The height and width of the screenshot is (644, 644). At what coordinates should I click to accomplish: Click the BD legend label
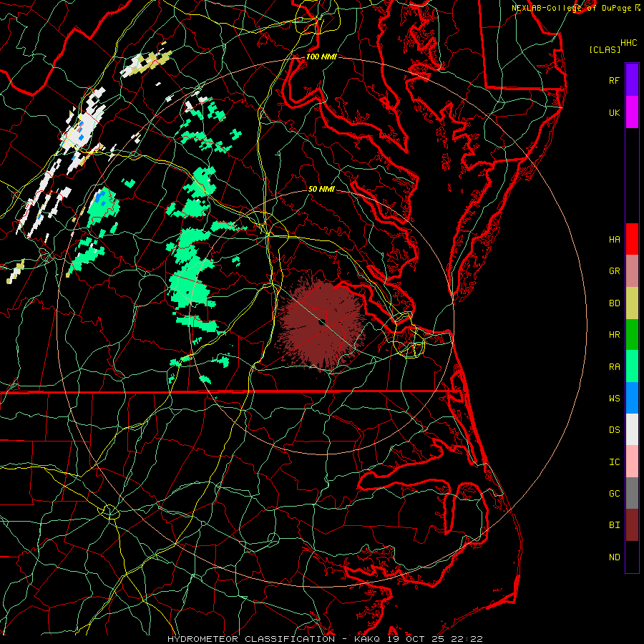[x=614, y=303]
